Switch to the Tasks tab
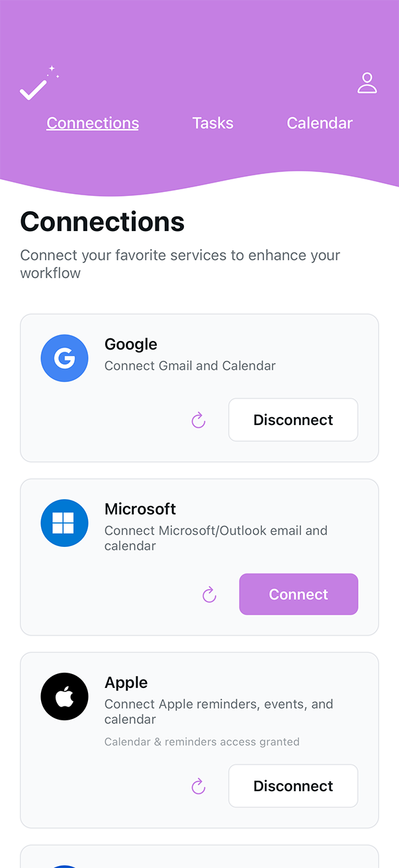Screen dimensions: 399x868 [212, 123]
